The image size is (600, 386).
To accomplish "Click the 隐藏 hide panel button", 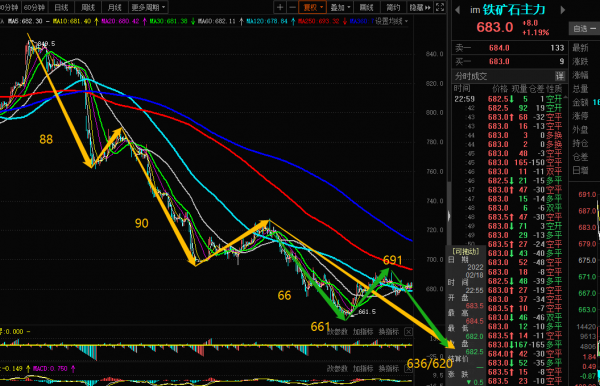I will click(420, 7).
